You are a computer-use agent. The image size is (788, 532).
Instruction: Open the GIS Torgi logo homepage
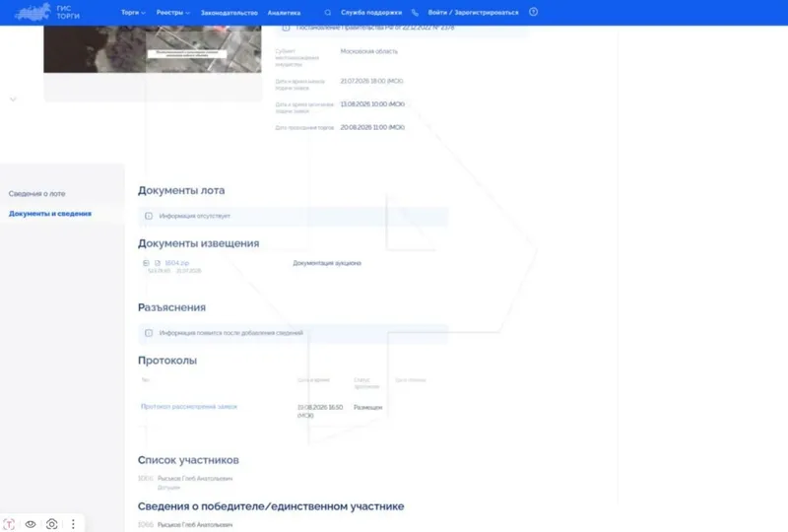[x=47, y=12]
